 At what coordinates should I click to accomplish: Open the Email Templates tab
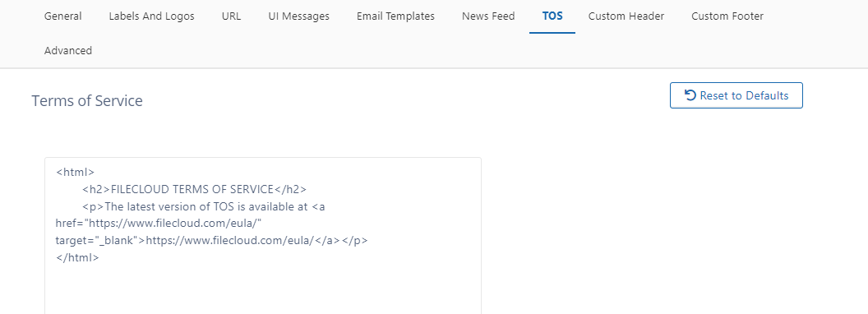pos(396,16)
